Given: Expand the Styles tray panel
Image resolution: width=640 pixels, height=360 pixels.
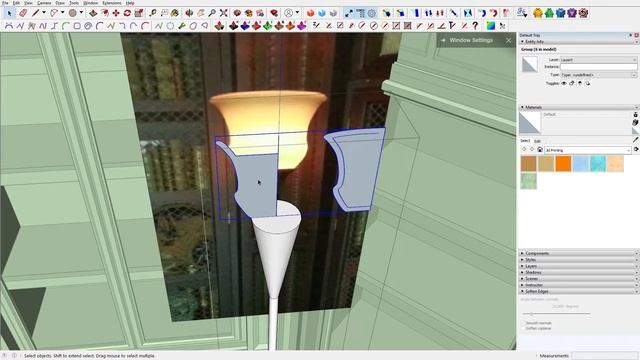Looking at the screenshot, I should click(x=578, y=260).
